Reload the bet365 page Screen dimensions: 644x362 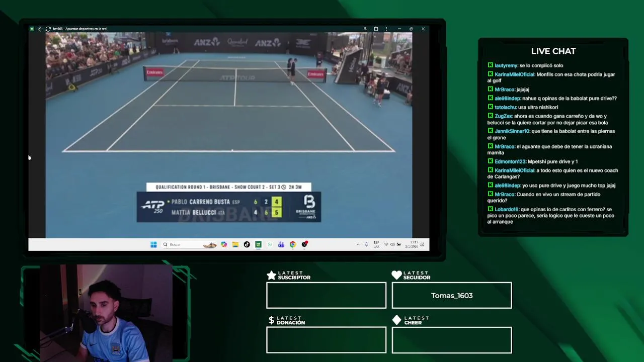tap(48, 29)
